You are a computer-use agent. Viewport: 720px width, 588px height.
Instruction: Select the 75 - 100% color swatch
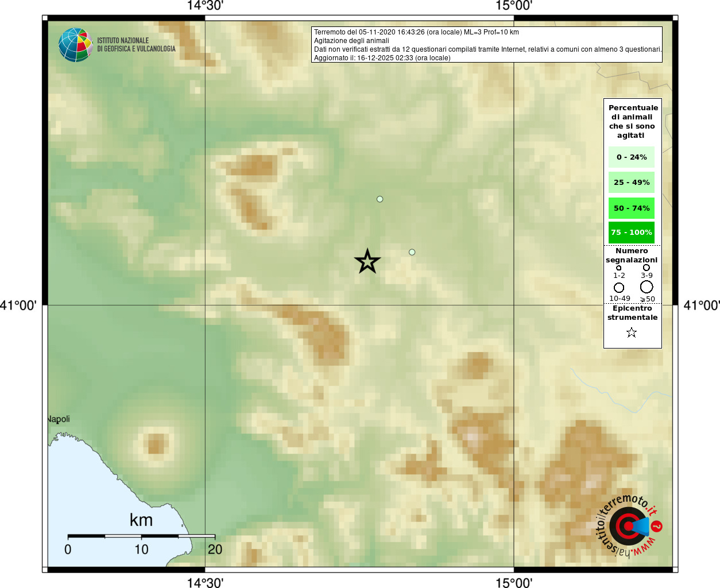(632, 233)
